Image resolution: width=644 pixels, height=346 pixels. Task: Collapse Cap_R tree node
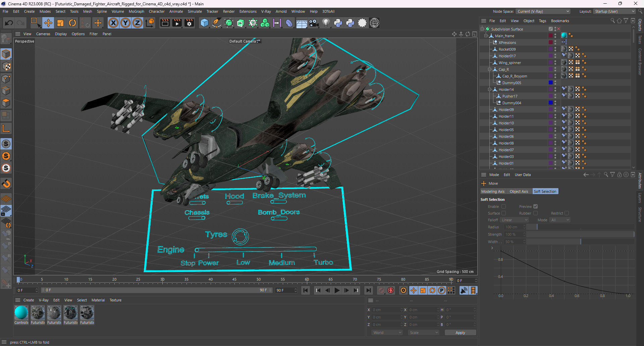click(489, 69)
